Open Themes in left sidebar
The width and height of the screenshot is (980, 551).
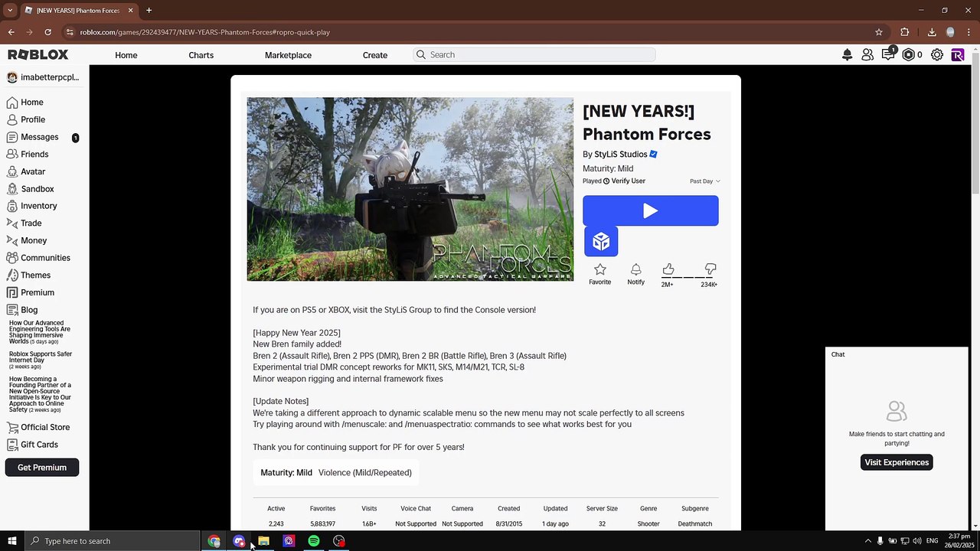[29, 275]
